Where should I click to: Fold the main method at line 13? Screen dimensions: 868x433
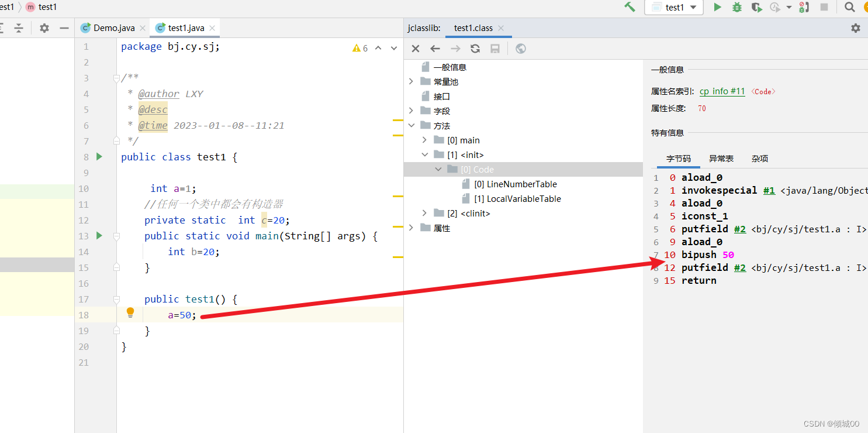(x=116, y=236)
